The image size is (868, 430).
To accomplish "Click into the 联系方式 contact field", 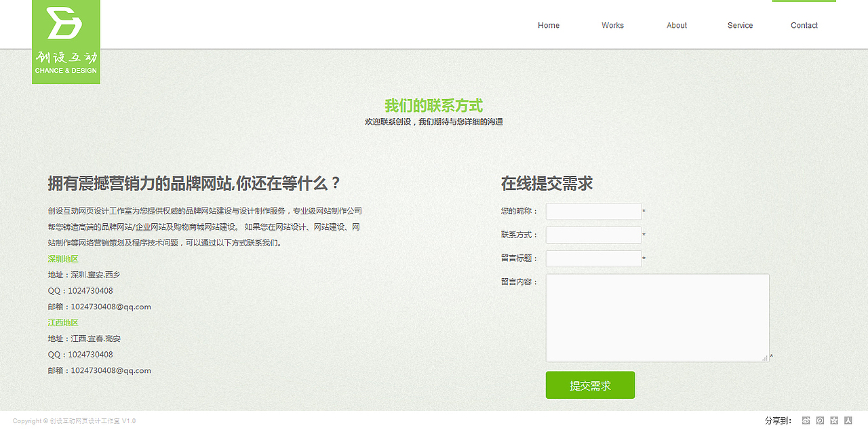I will click(593, 235).
